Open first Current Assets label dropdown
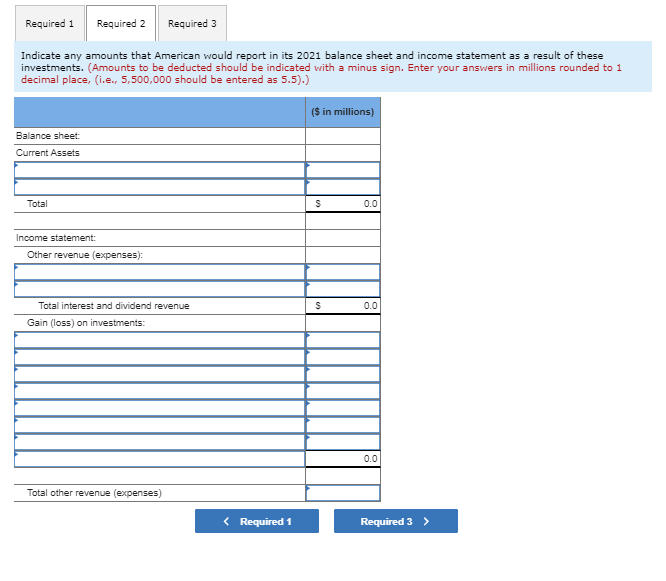 (x=160, y=170)
